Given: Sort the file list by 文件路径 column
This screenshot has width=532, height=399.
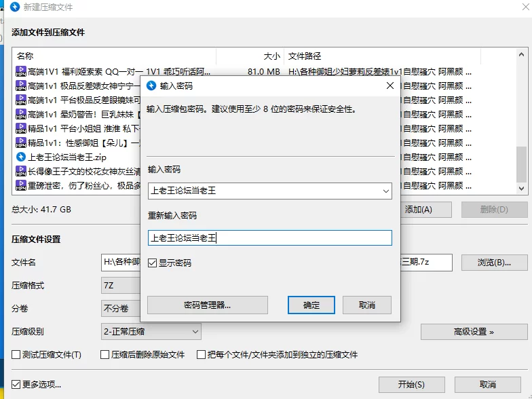Looking at the screenshot, I should 383,56.
